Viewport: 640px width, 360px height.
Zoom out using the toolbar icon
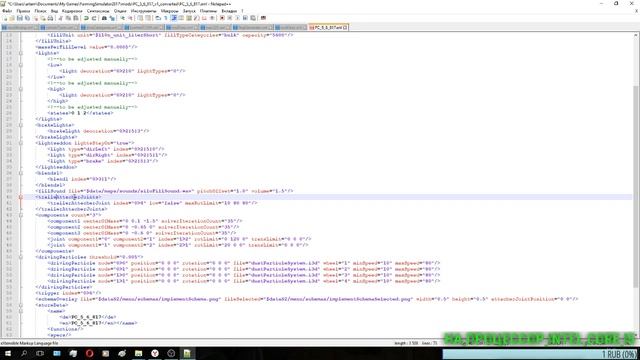(130, 18)
